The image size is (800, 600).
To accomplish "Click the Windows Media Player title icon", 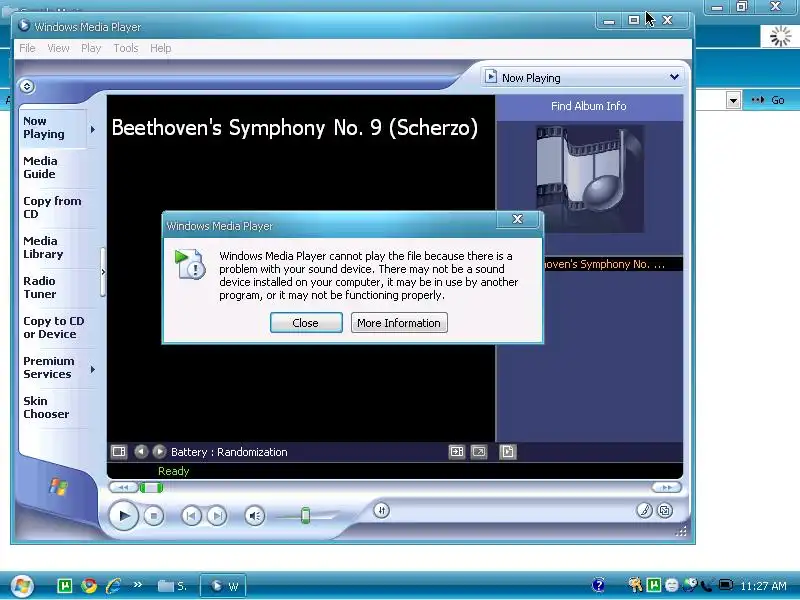I will coord(23,25).
